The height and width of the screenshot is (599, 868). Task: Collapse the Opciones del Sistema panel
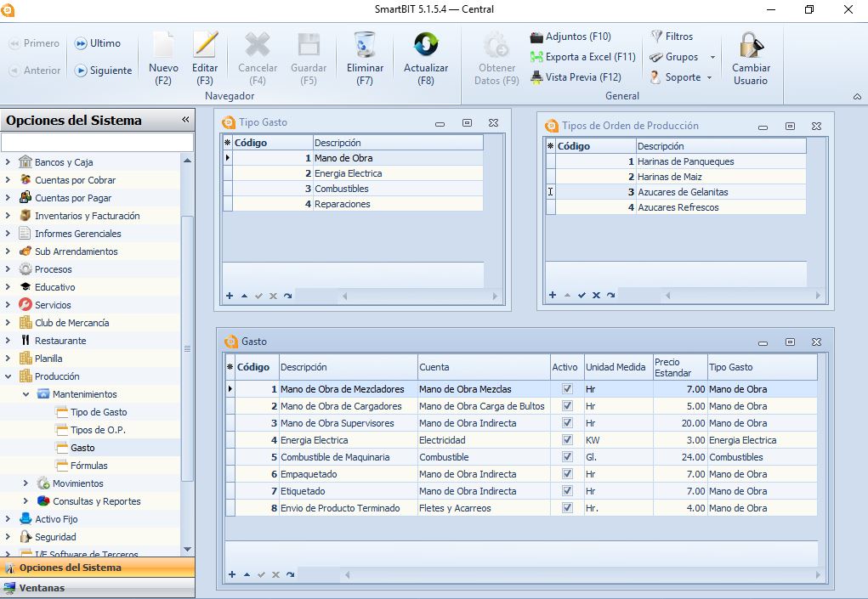[x=185, y=120]
